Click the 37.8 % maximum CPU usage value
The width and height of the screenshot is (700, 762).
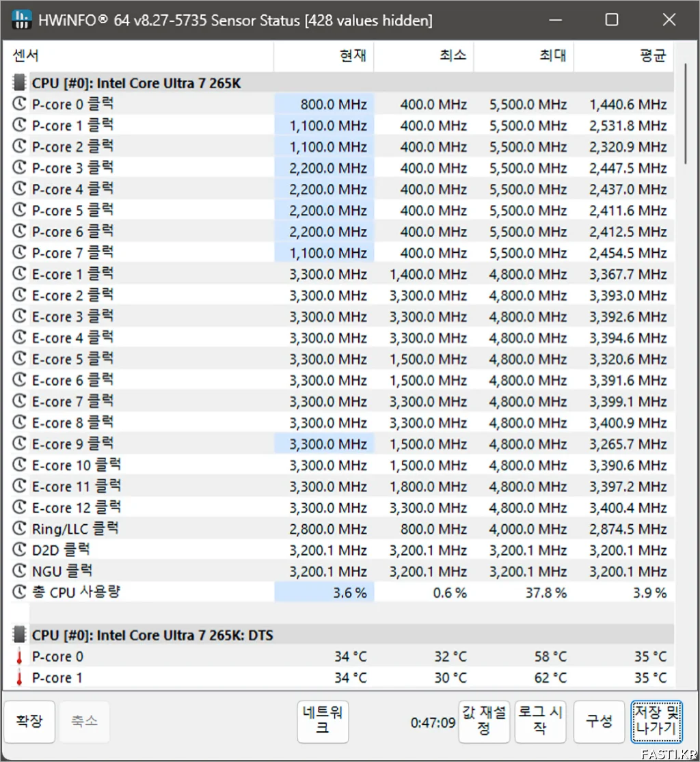click(x=546, y=593)
